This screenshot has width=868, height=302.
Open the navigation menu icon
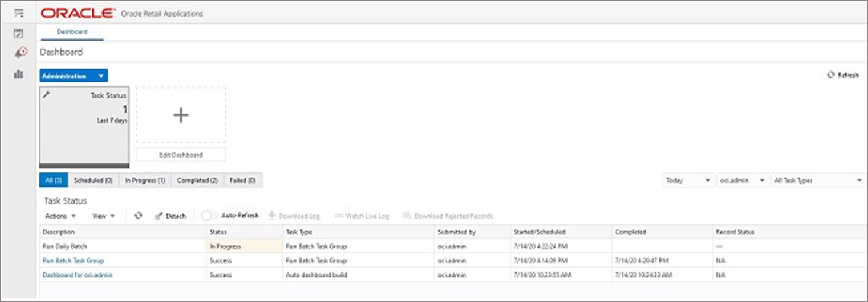(x=18, y=13)
